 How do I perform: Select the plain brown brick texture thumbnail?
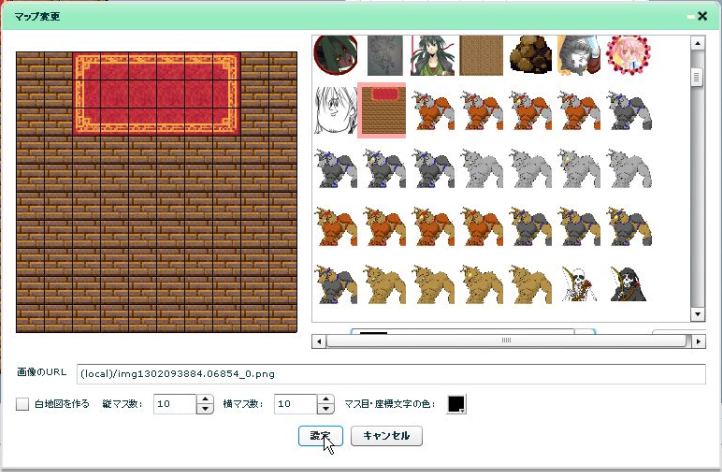coord(481,56)
